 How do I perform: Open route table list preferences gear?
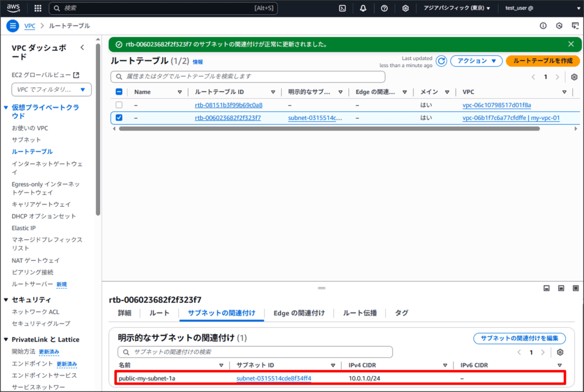coord(574,77)
